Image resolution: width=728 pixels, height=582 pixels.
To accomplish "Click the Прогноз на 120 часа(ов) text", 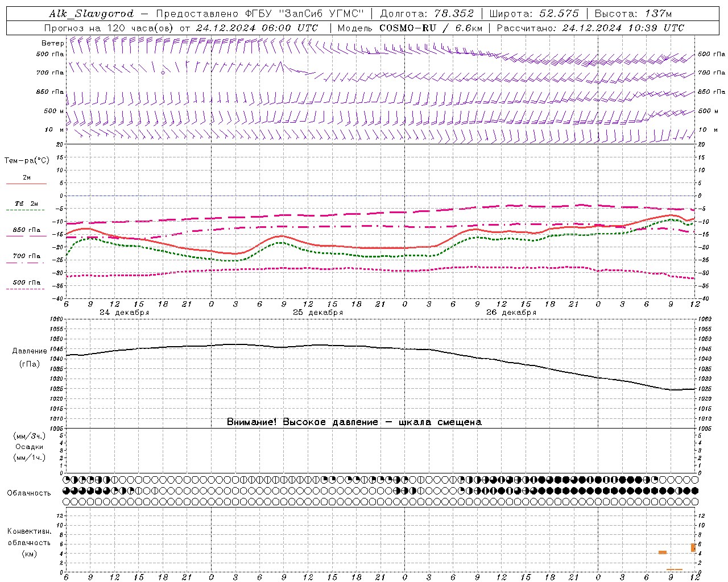I will [x=109, y=28].
